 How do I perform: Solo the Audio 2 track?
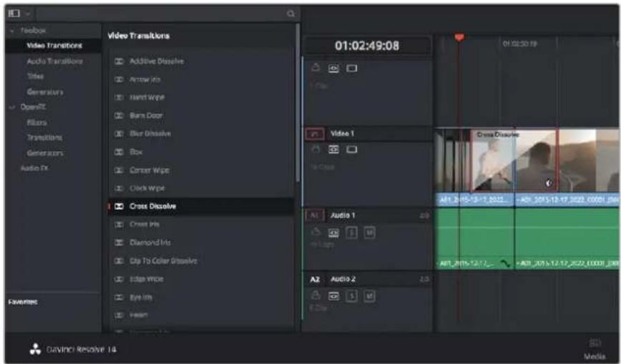(x=352, y=296)
